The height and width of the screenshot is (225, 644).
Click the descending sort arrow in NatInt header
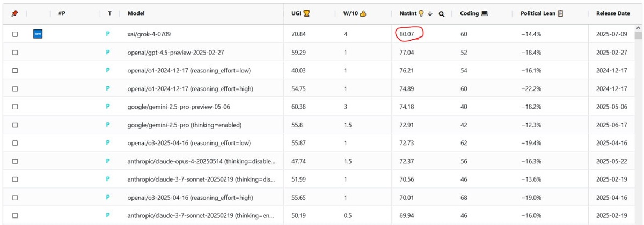pos(430,14)
